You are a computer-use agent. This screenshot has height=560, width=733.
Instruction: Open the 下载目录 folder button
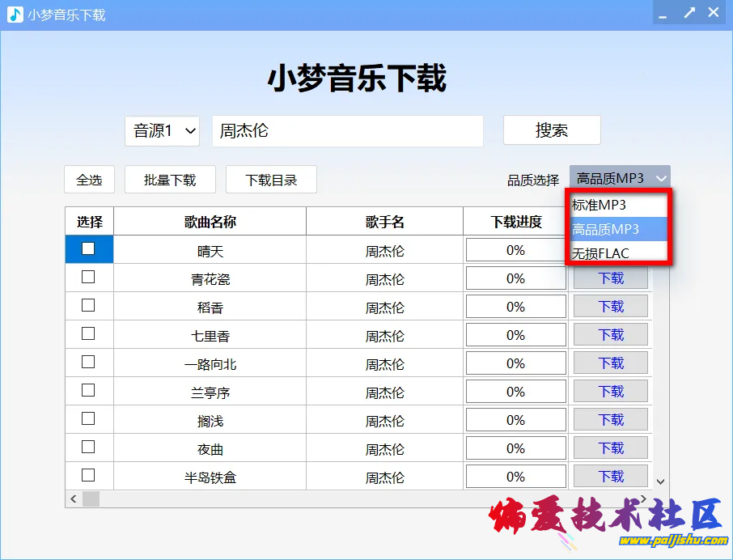click(x=271, y=180)
